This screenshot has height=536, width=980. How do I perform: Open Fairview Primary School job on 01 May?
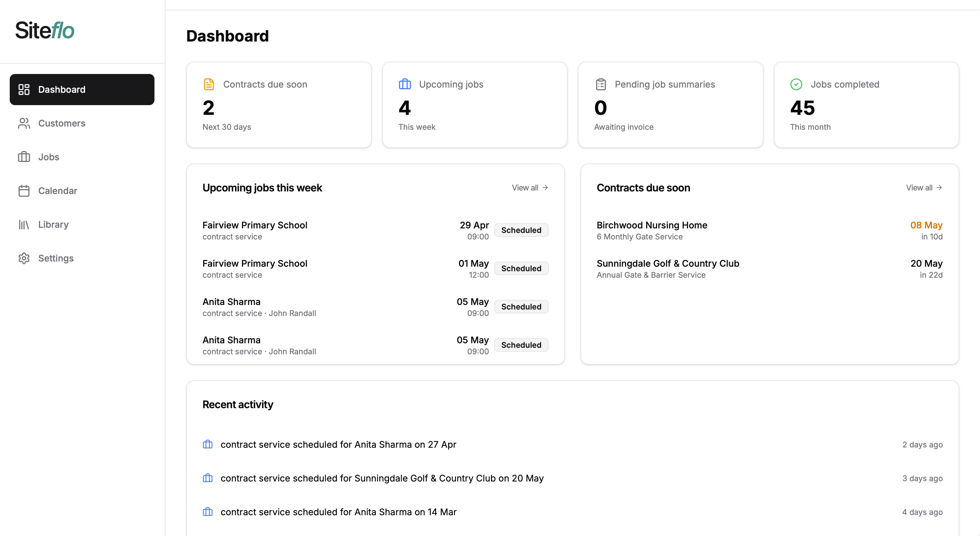(x=375, y=269)
